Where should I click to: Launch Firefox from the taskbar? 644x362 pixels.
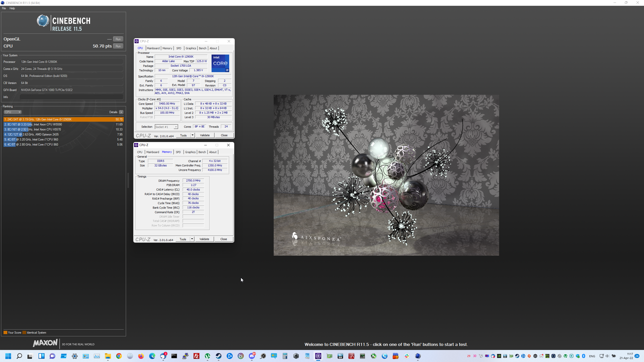141,356
